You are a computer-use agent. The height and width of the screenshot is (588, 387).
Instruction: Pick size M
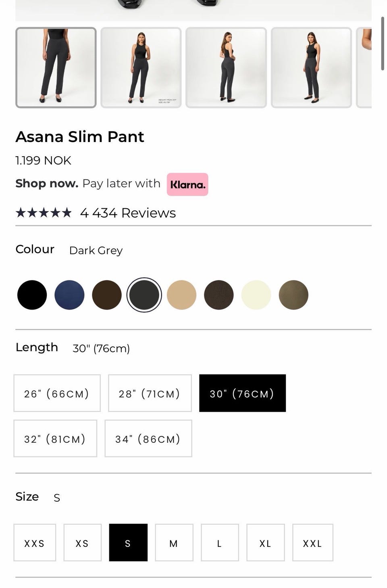[x=174, y=543]
